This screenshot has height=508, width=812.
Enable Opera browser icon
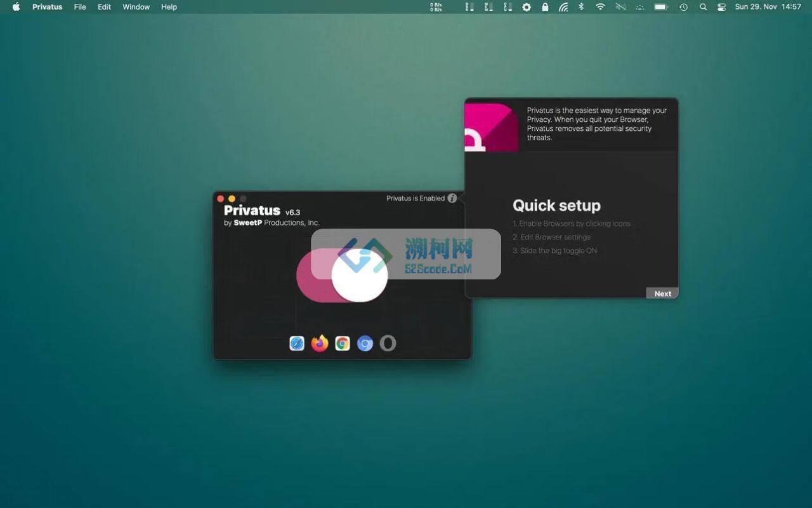[x=388, y=344]
